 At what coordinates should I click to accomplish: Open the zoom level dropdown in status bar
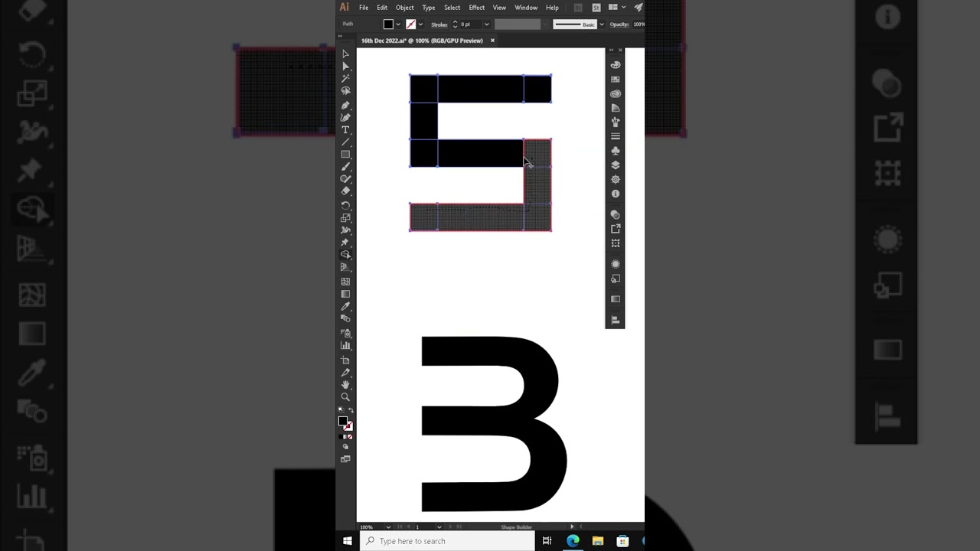388,527
